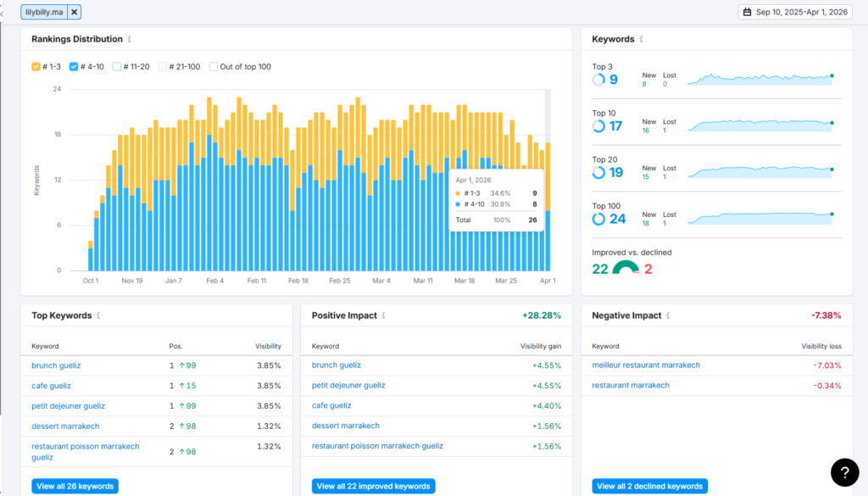Open meilleur restaurant marrakech keyword link
The image size is (868, 496).
click(646, 365)
